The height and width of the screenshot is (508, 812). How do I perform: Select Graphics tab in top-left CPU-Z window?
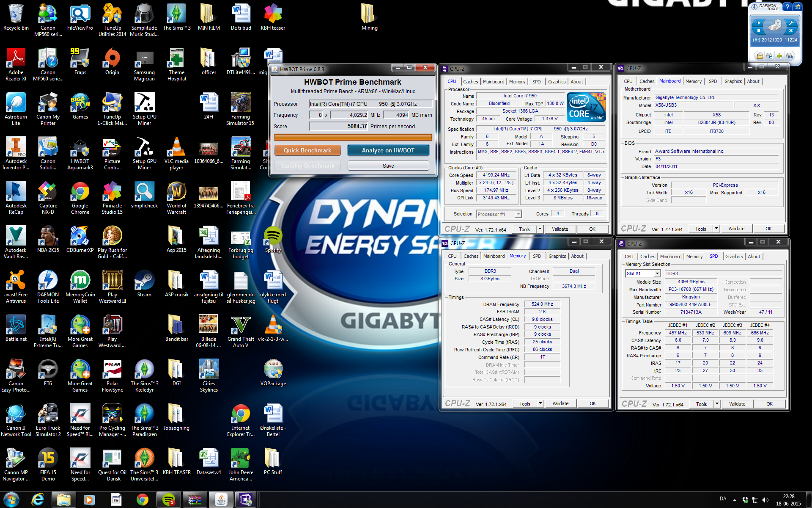(x=557, y=82)
